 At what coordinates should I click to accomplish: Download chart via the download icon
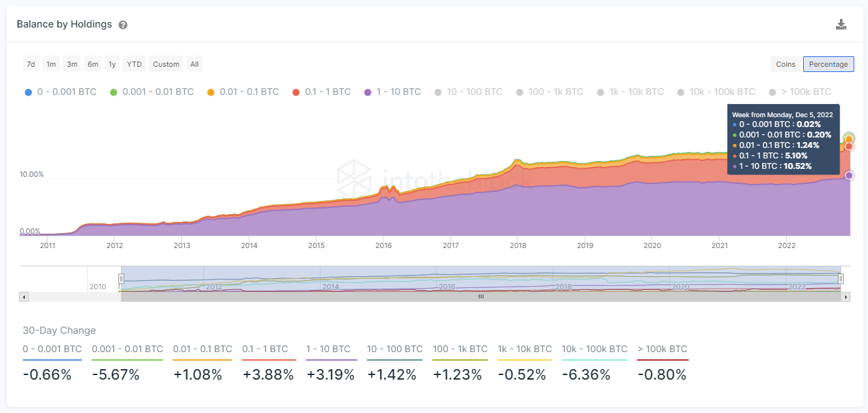(x=841, y=24)
